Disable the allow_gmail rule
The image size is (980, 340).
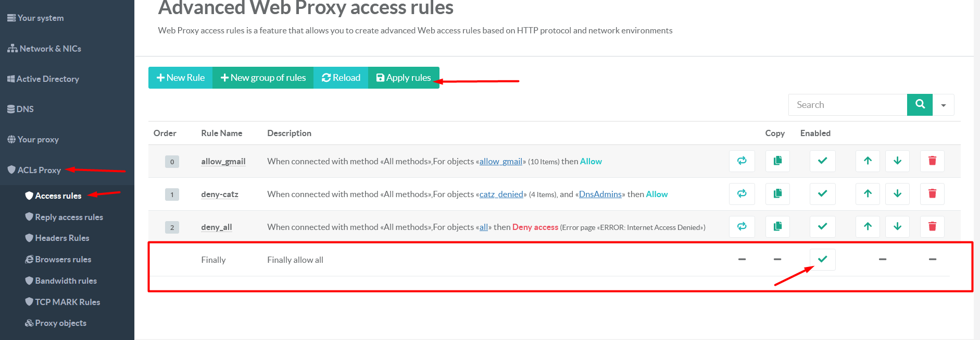[822, 161]
